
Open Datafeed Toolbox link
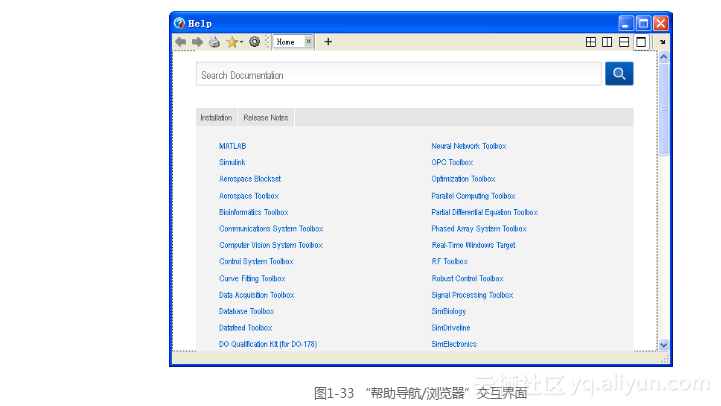tap(246, 328)
